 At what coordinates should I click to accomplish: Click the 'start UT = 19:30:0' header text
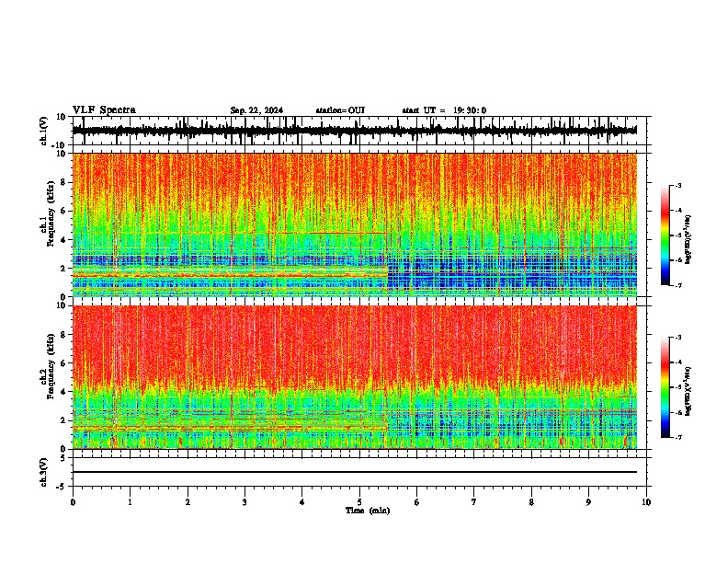click(444, 110)
